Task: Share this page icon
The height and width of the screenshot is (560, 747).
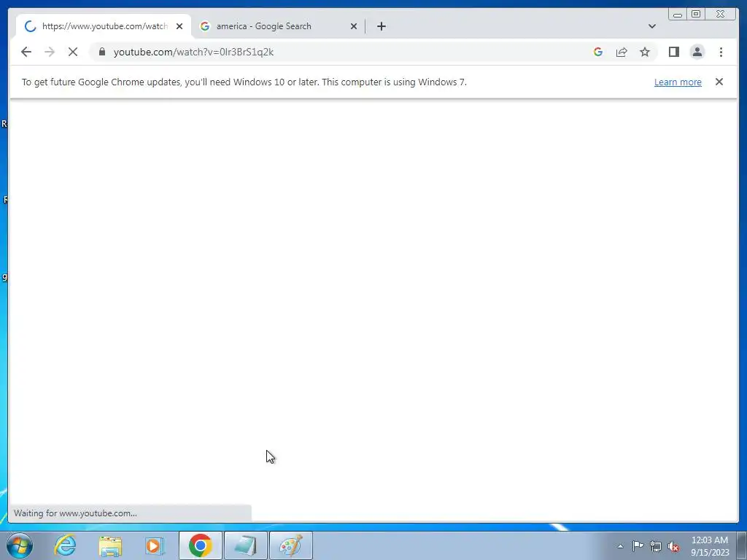Action: coord(622,52)
